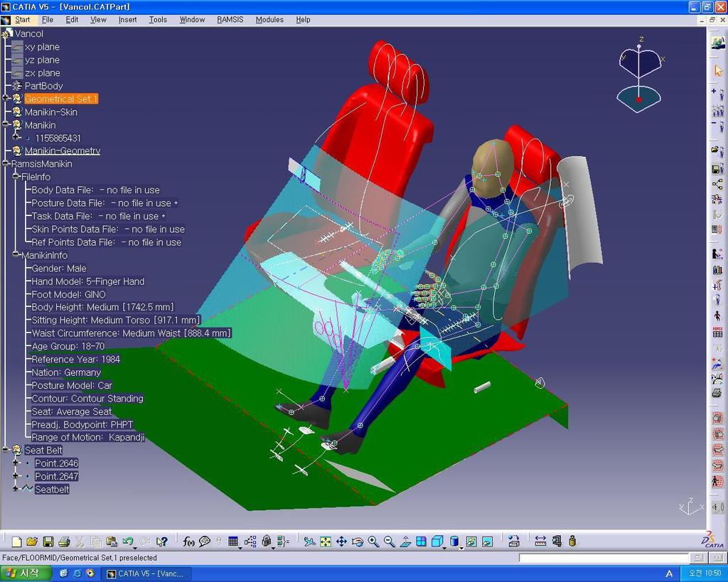Image resolution: width=728 pixels, height=582 pixels.
Task: Click the Zoom In magnifier
Action: click(373, 541)
